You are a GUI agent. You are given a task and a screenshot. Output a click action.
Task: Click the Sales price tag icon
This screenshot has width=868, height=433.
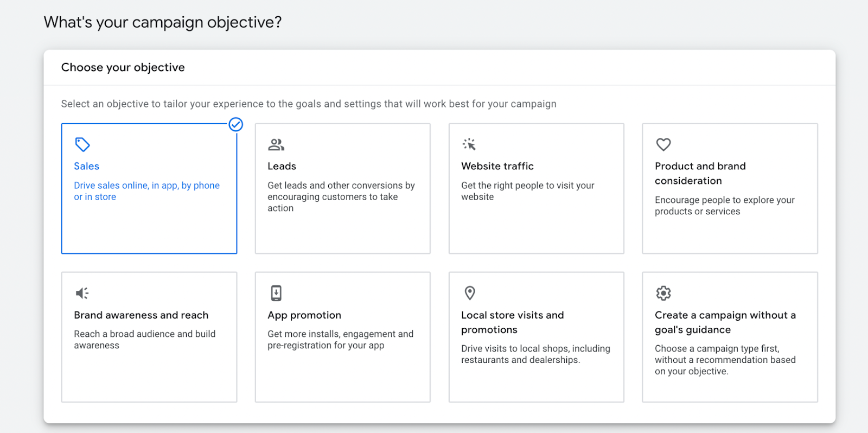(82, 144)
